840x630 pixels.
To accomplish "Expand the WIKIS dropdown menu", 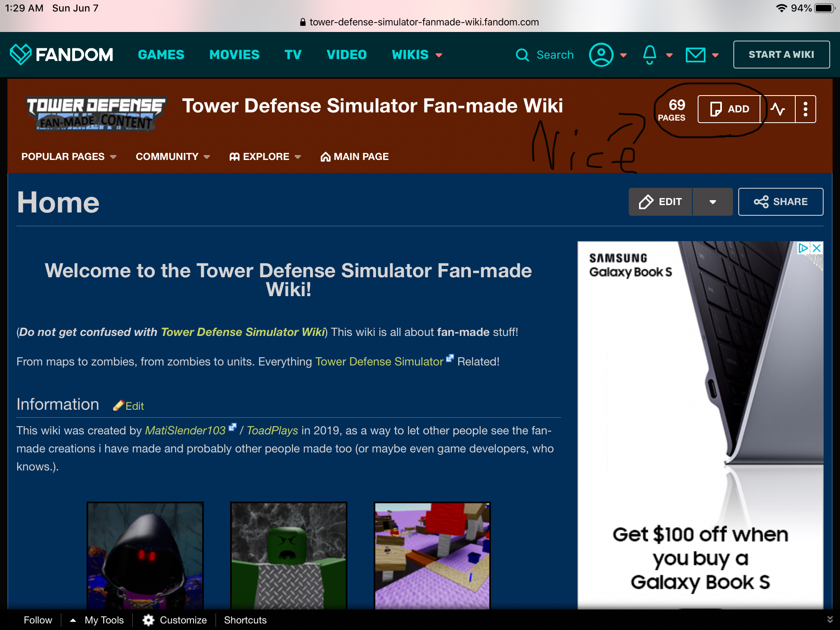I will tap(418, 54).
